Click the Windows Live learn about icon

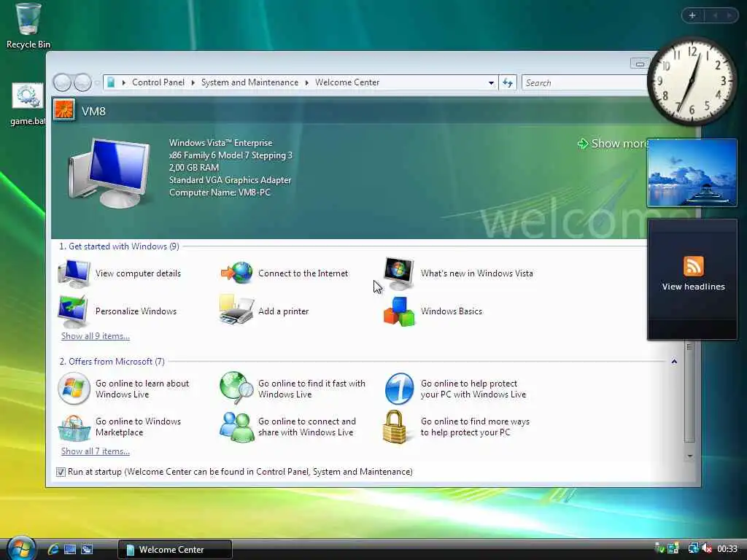74,389
